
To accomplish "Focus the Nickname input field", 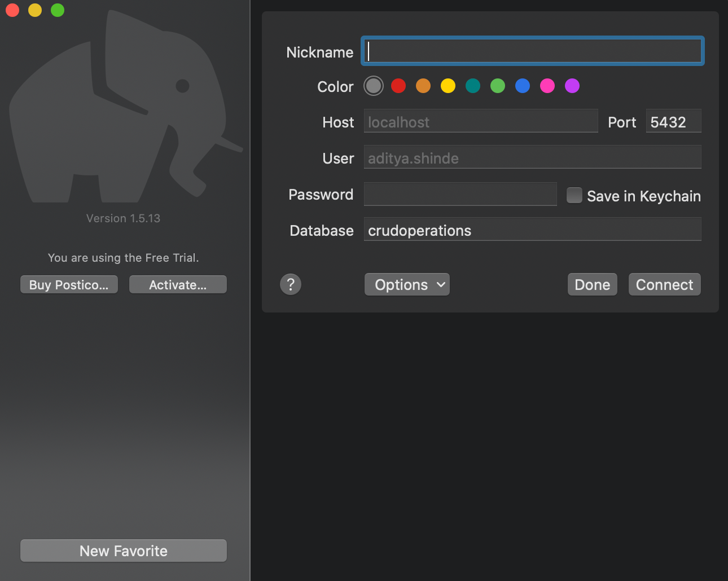I will click(533, 51).
